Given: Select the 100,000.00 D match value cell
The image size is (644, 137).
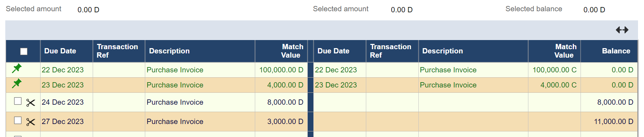Looking at the screenshot, I should click(x=281, y=70).
